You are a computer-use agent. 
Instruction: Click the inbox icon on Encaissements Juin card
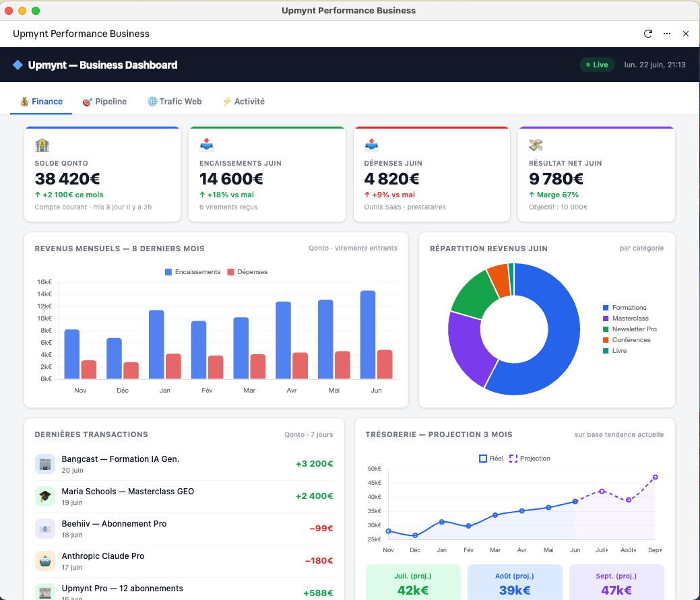[x=206, y=145]
